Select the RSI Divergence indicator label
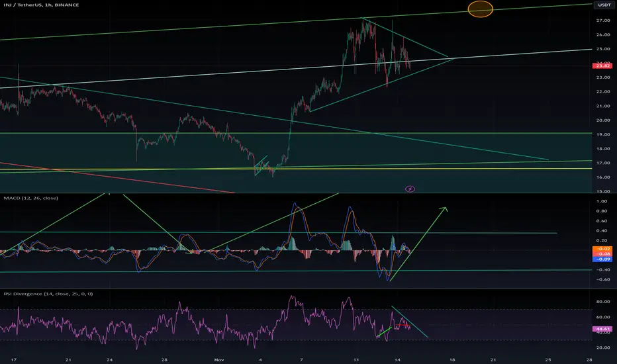The height and width of the screenshot is (364, 617). [48, 294]
